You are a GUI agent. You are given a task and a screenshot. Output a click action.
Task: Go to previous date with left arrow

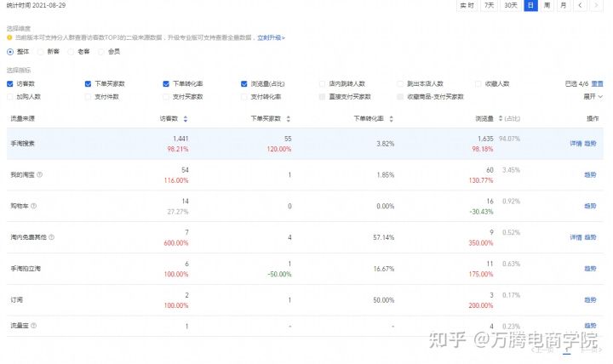click(x=580, y=5)
